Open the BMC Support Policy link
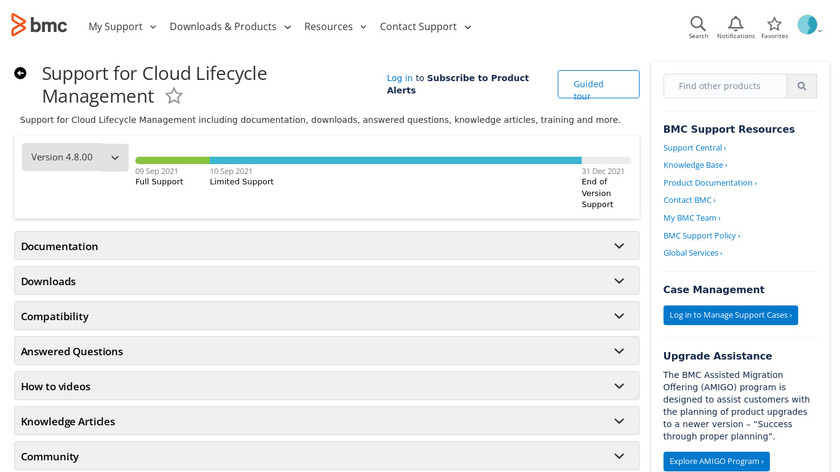Screen dimensions: 840x472 click(x=701, y=235)
